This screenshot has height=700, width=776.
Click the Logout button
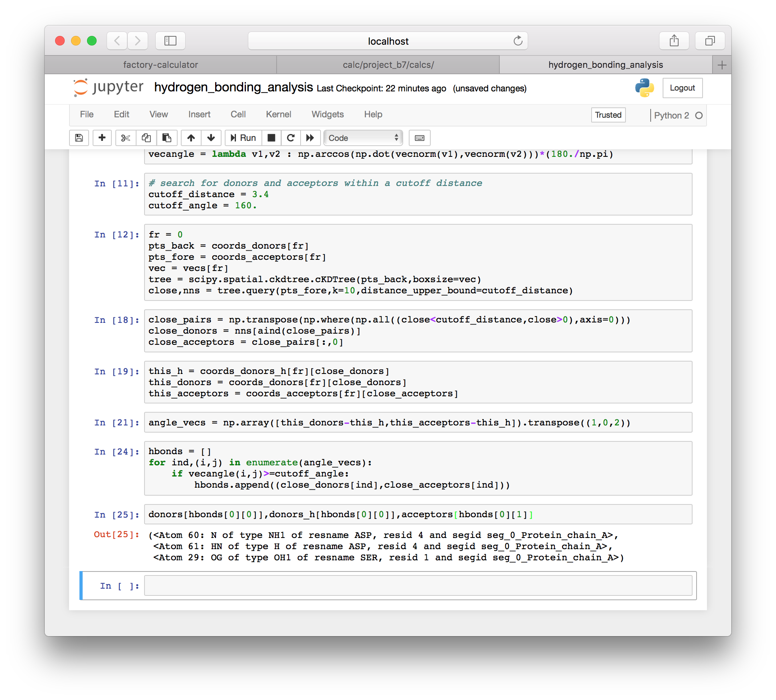click(x=682, y=88)
